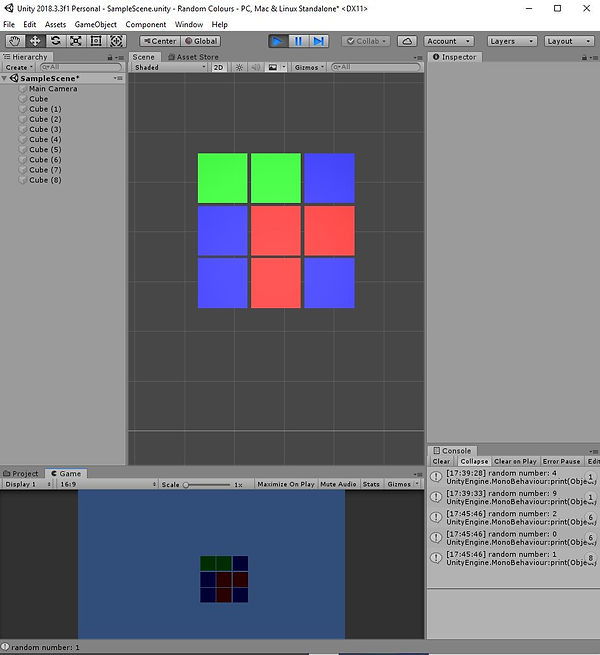Toggle Clear on Play
Screen dimensions: 600x655
[x=515, y=462]
